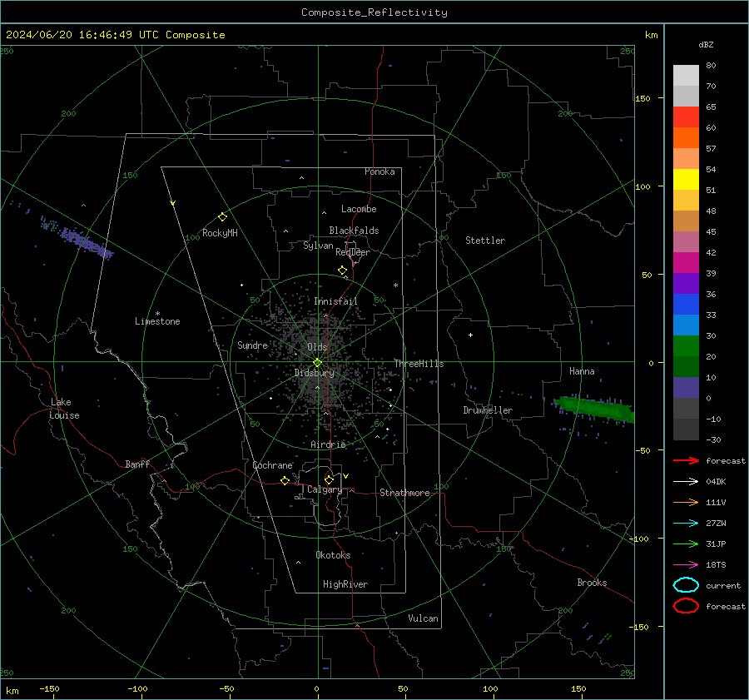Screen dimensions: 749x700
Task: Pick the lightest gray 70-80 dBZ swatch
Action: coord(686,75)
